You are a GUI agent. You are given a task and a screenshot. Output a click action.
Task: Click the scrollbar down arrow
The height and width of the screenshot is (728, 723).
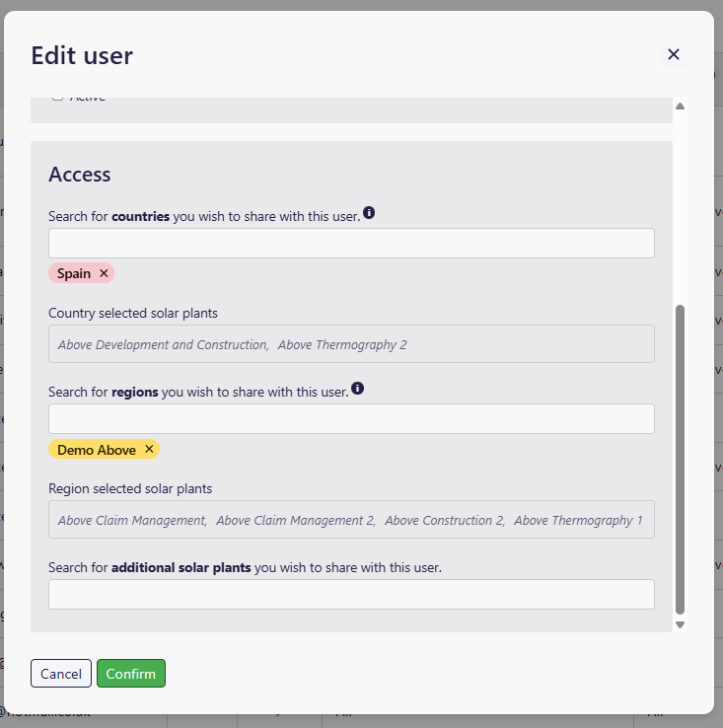(x=680, y=624)
